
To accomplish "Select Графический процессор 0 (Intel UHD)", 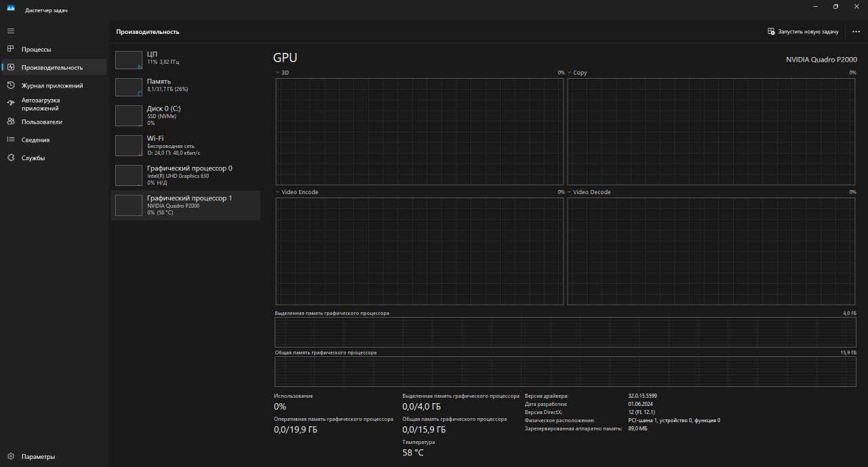I will 185,175.
